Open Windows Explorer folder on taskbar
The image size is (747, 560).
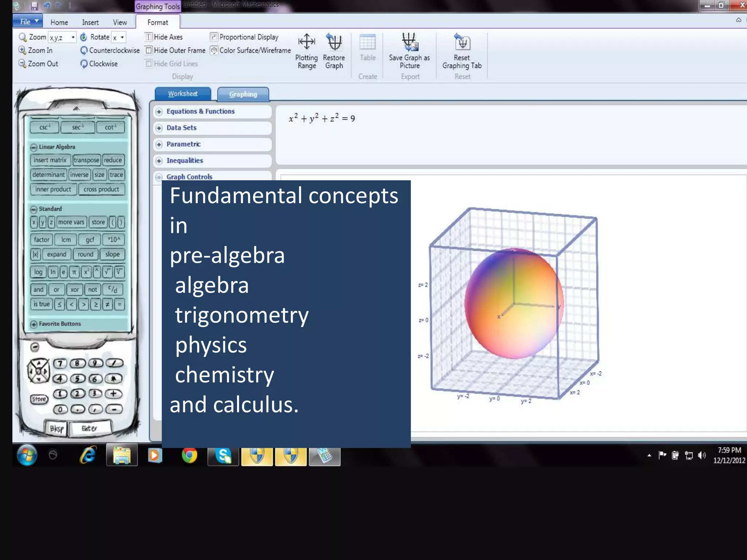coord(122,455)
